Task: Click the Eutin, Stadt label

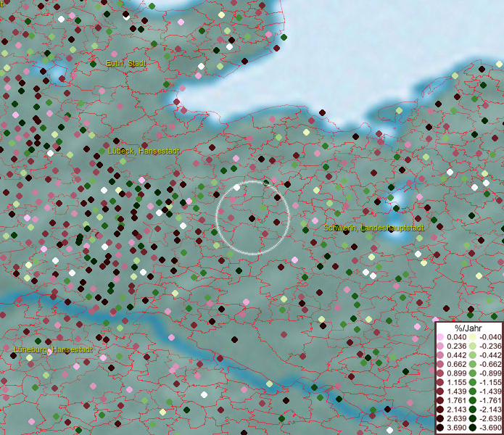Action: [x=126, y=64]
